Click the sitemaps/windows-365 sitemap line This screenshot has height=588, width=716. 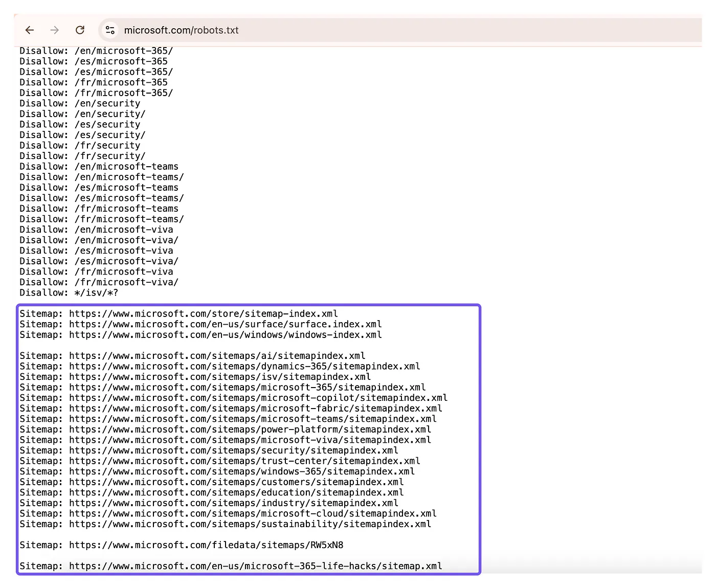(x=217, y=471)
